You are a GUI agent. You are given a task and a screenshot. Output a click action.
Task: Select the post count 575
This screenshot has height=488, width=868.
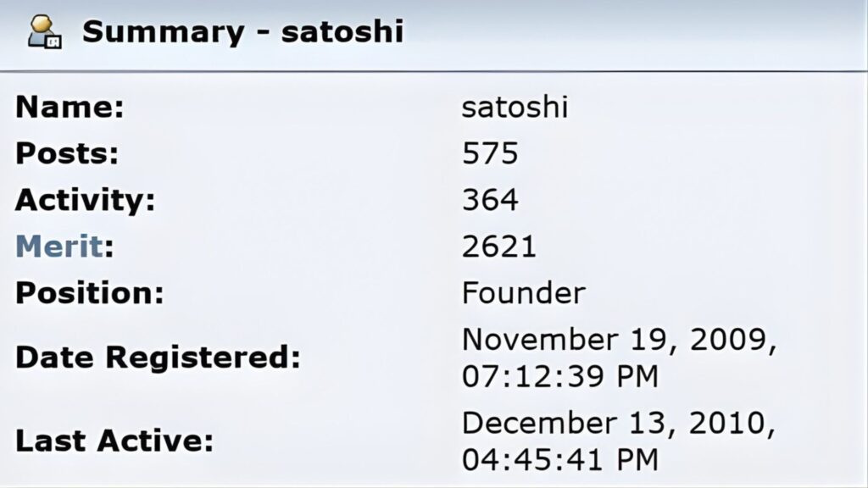[x=490, y=154]
